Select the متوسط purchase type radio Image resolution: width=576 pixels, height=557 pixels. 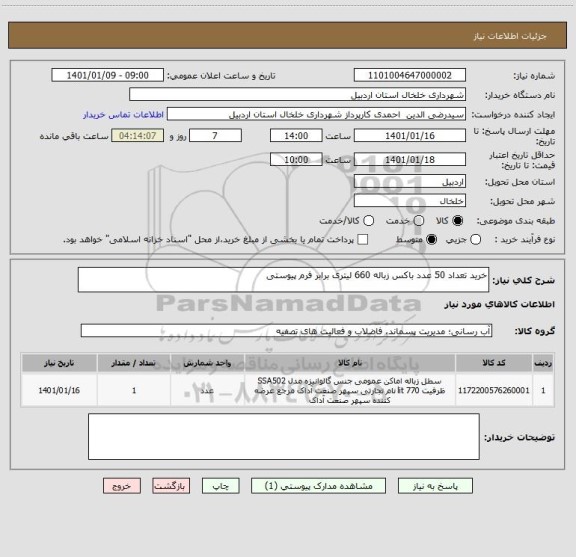tap(431, 240)
